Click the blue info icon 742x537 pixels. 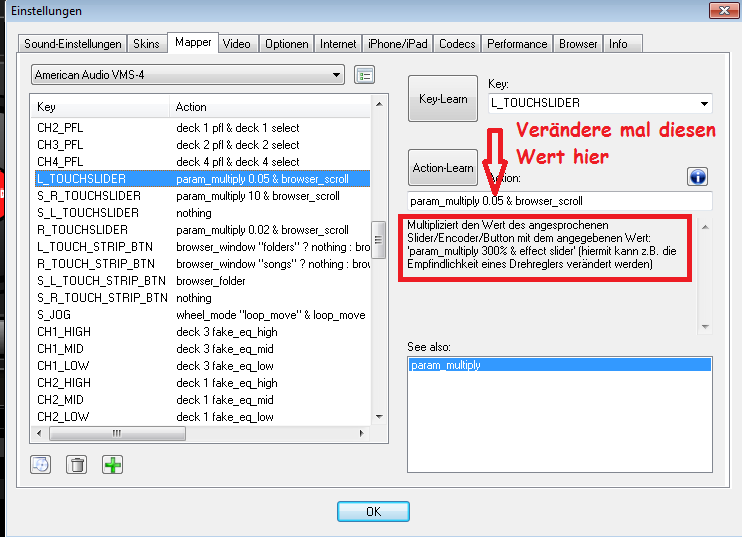pos(698,177)
